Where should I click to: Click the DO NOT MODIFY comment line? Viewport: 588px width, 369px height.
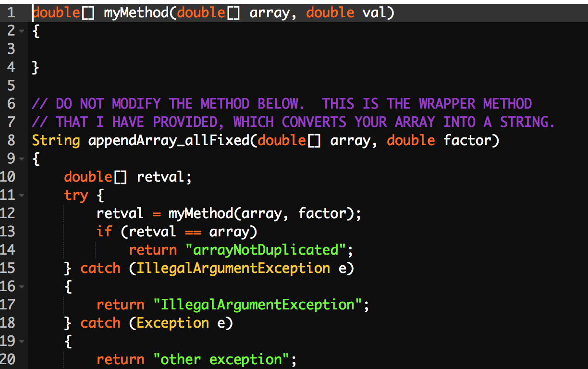tap(279, 103)
